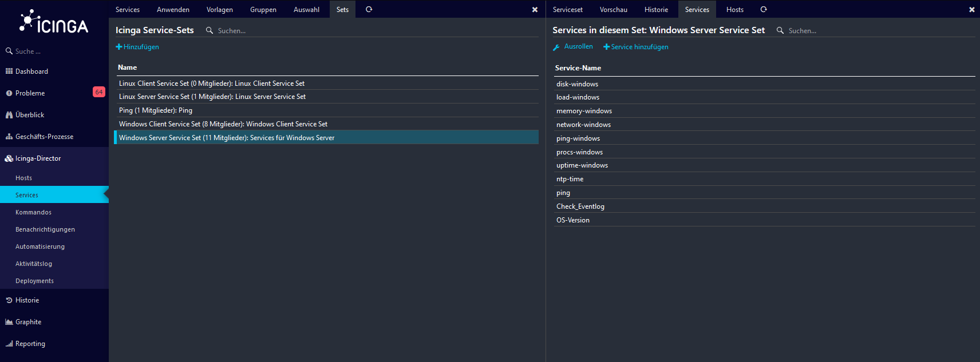
Task: Click the sidebar search magnifier icon
Action: pyautogui.click(x=9, y=51)
